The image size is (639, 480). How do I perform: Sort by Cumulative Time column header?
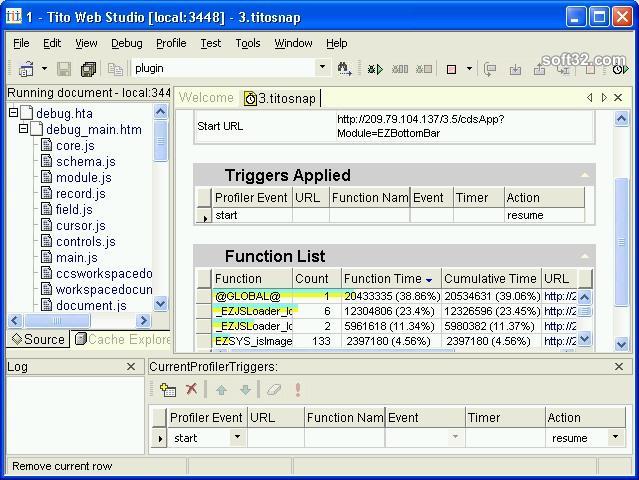[x=491, y=279]
